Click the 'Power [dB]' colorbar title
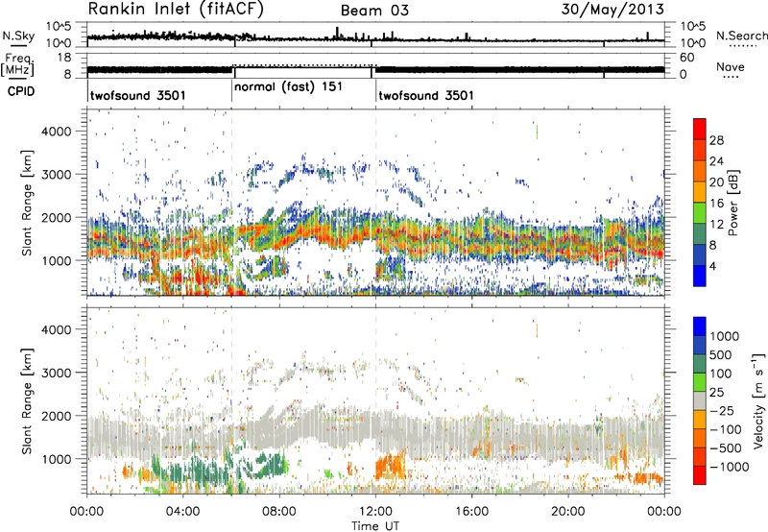 coord(732,203)
